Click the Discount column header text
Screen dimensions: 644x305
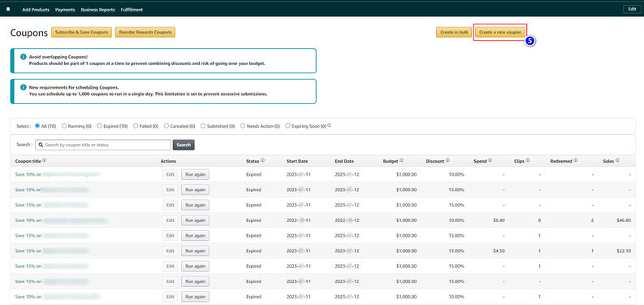435,161
